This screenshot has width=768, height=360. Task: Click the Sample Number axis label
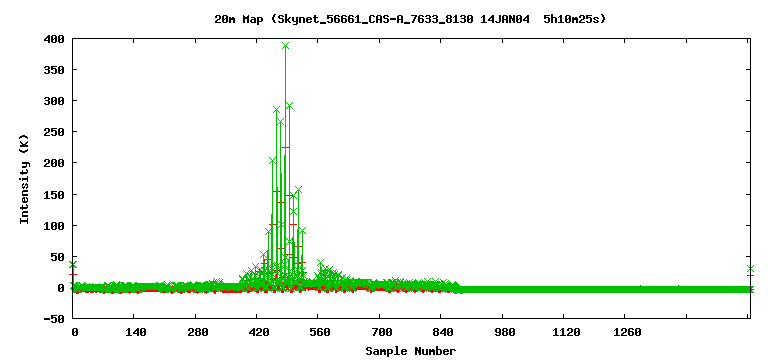(x=410, y=351)
